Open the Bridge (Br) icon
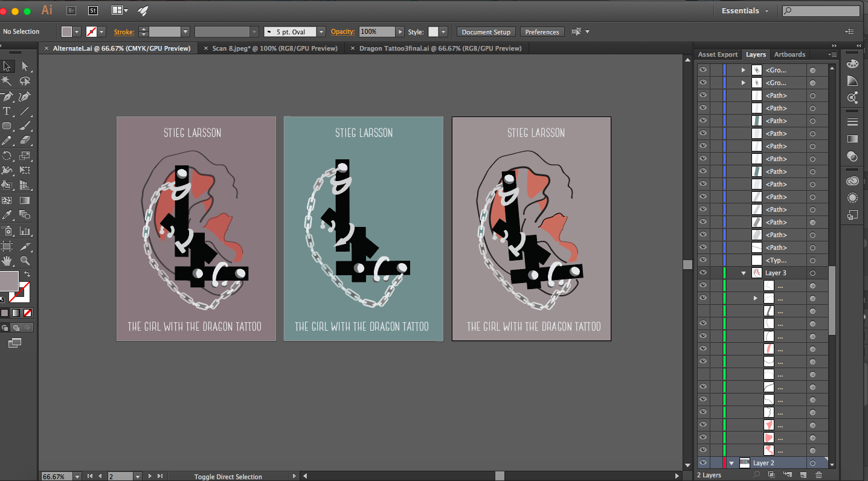The width and height of the screenshot is (868, 481). point(71,10)
